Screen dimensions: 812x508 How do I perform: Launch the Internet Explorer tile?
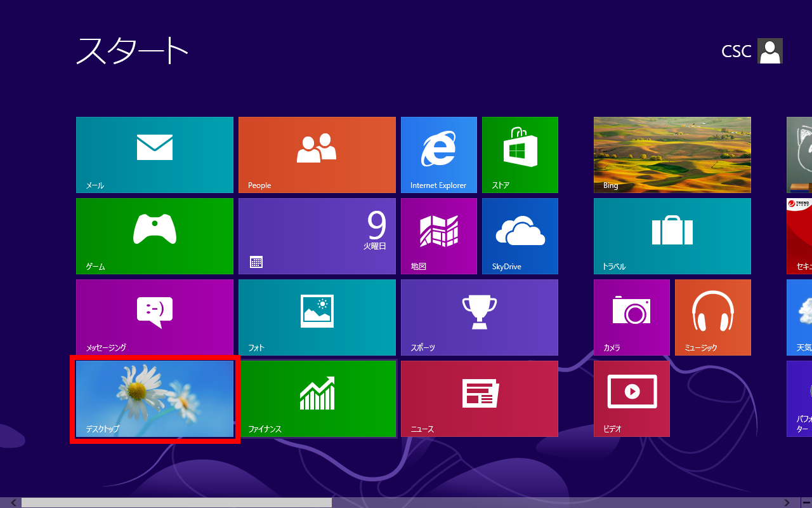(439, 155)
